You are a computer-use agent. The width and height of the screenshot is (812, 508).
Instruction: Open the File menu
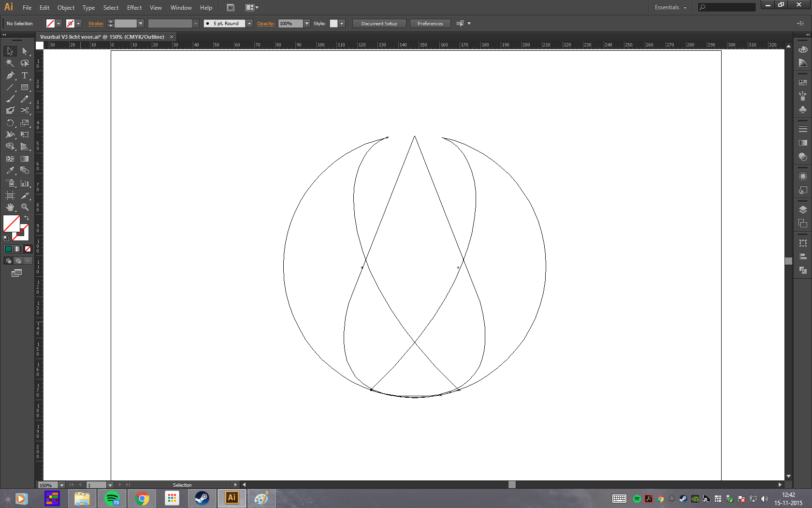click(27, 8)
